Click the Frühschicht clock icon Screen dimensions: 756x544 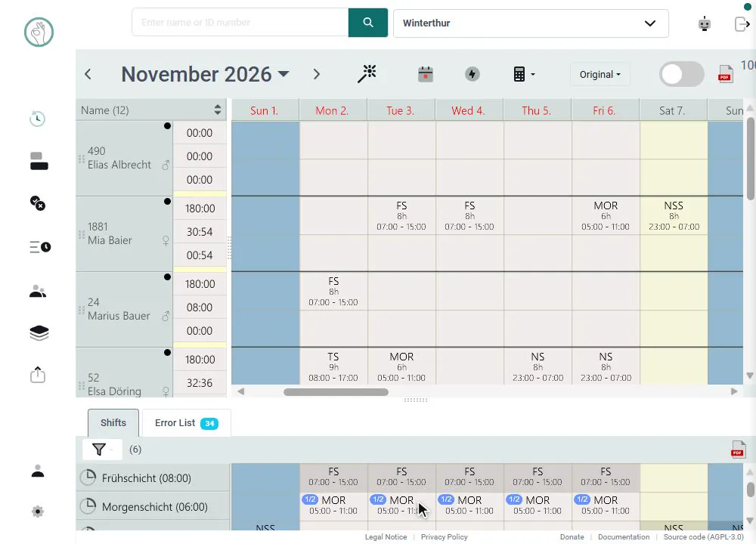(x=88, y=478)
